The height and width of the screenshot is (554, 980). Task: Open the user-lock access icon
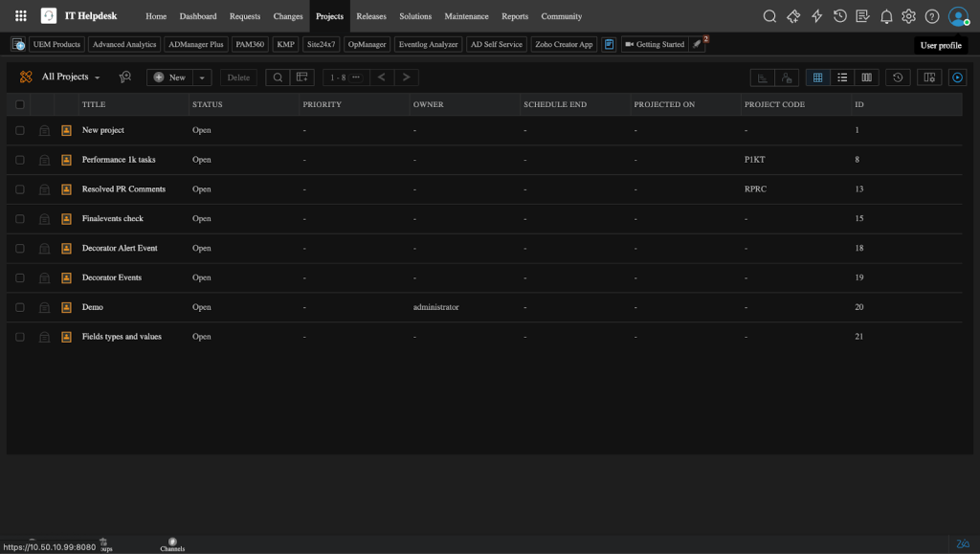coord(787,78)
